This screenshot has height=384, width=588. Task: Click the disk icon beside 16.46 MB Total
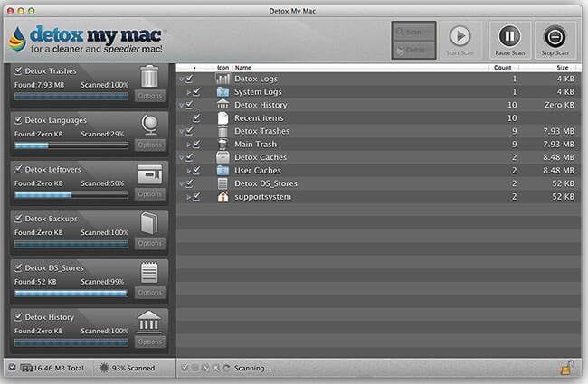coord(26,368)
